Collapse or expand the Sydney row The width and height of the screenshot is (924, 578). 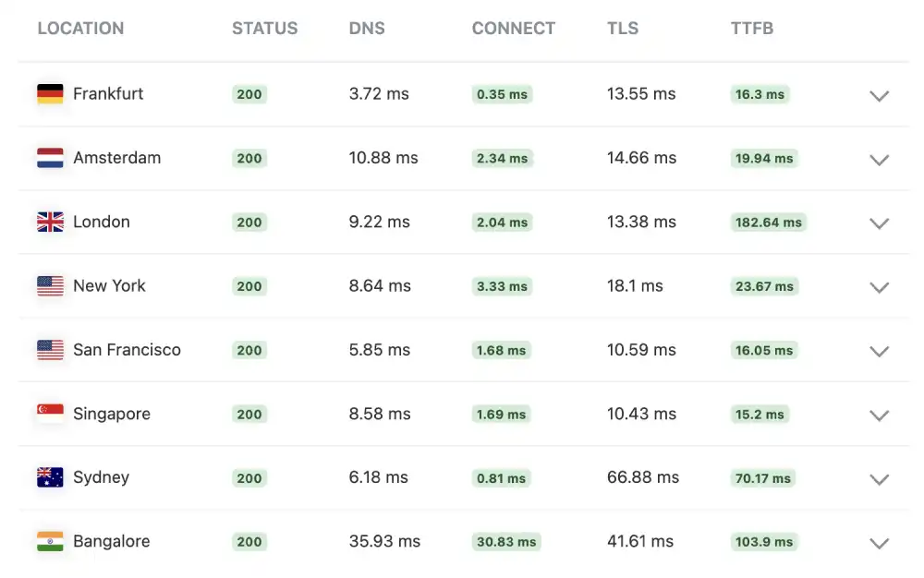click(879, 479)
